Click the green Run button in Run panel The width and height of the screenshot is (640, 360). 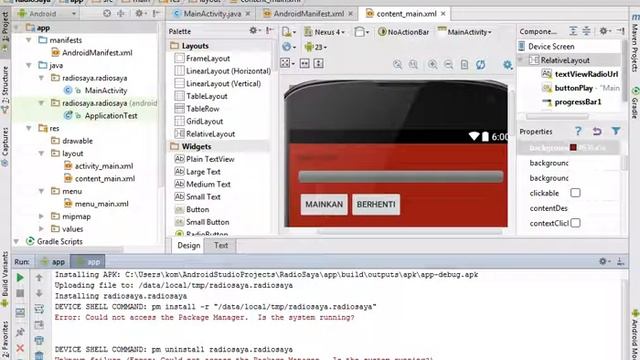click(x=20, y=278)
